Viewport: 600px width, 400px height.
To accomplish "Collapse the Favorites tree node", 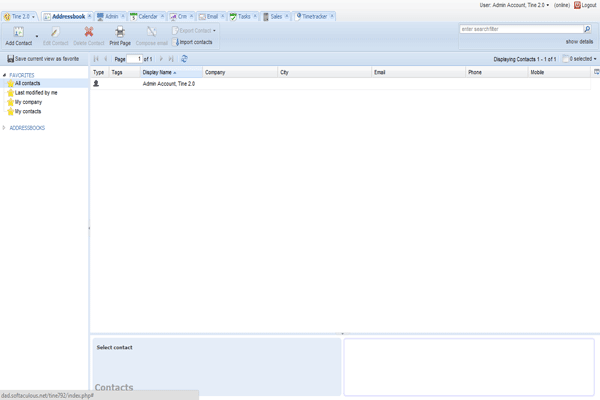I will [x=4, y=75].
